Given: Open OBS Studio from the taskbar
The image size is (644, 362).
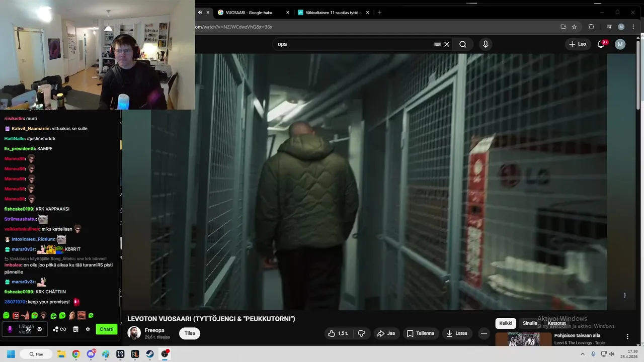Looking at the screenshot, I should tap(165, 354).
